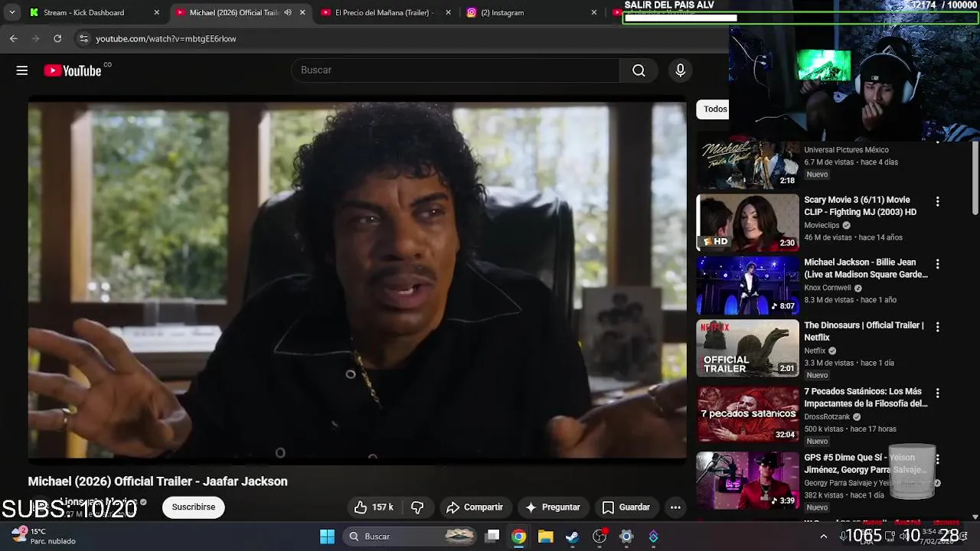
Task: Open Task View on taskbar
Action: [492, 536]
